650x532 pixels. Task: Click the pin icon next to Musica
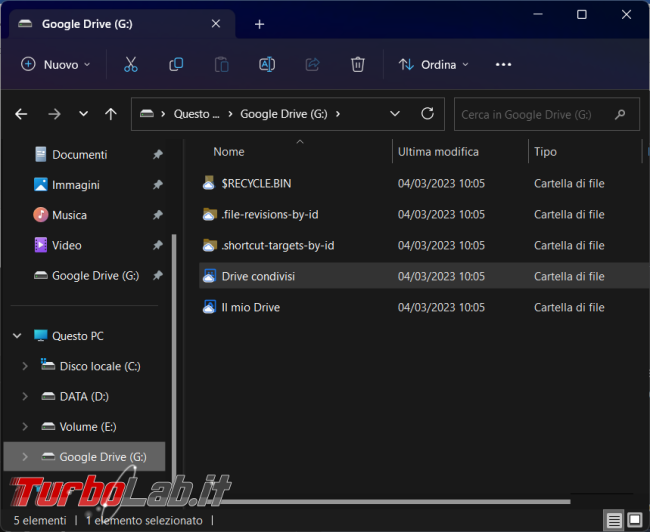(158, 215)
